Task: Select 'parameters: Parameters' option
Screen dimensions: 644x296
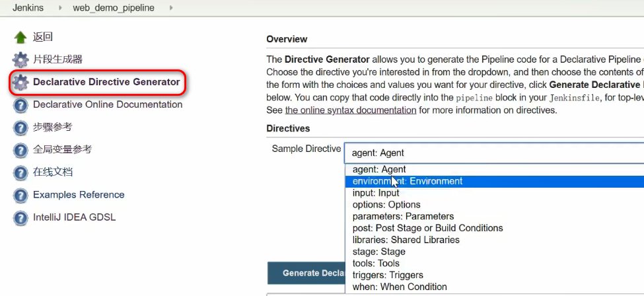Action: point(494,216)
